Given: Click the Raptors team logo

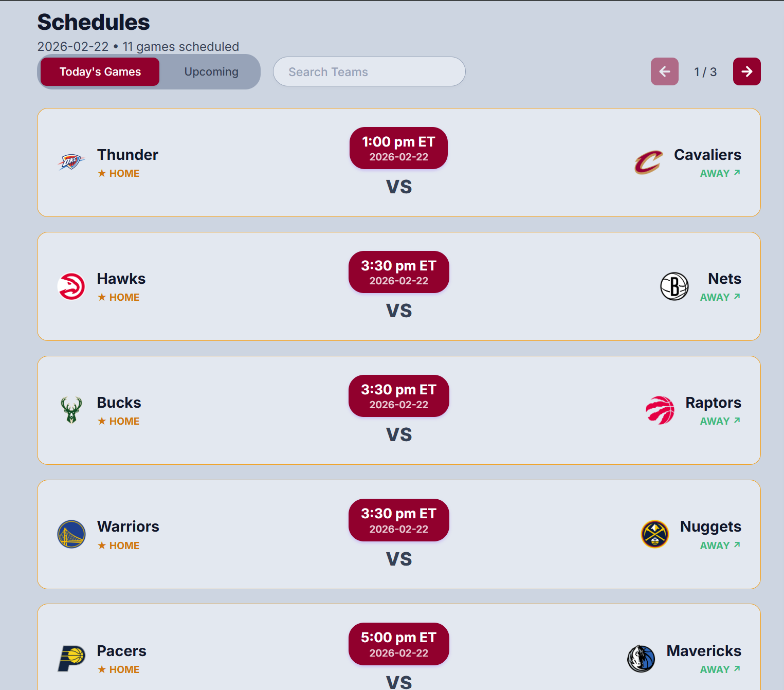Looking at the screenshot, I should click(660, 410).
